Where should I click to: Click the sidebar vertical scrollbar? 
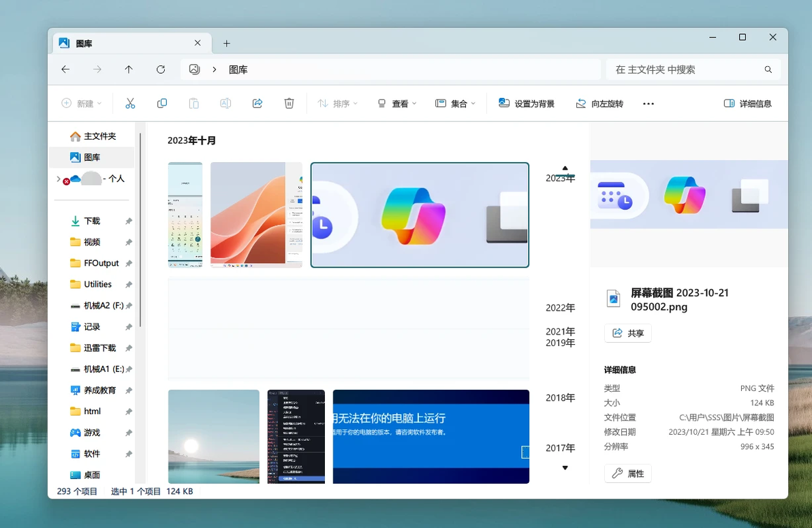[x=140, y=230]
